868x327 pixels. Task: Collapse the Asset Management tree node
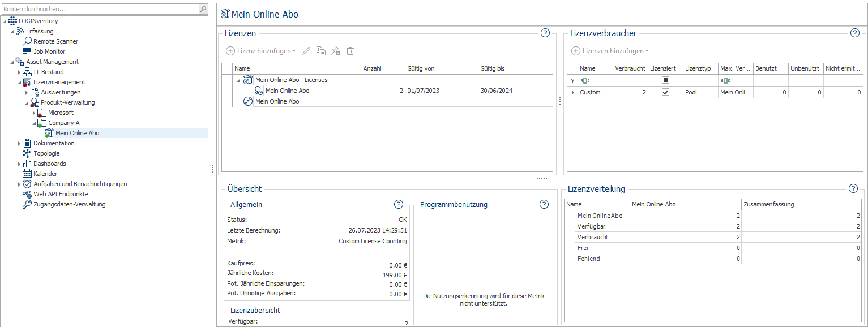coord(12,62)
